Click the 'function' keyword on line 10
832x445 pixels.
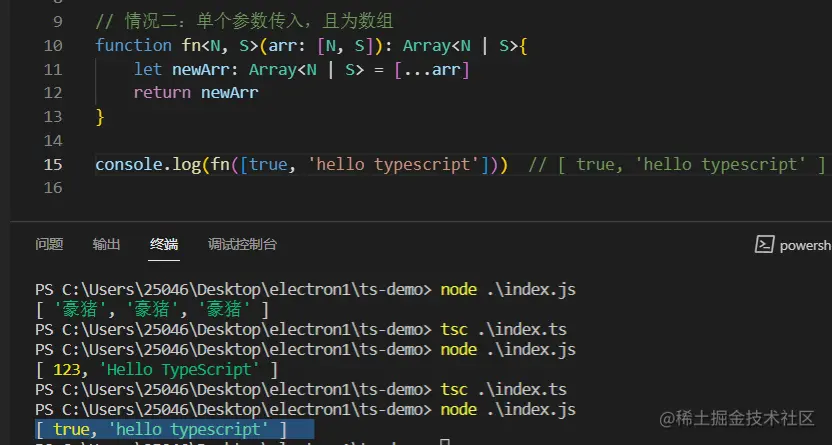click(134, 46)
